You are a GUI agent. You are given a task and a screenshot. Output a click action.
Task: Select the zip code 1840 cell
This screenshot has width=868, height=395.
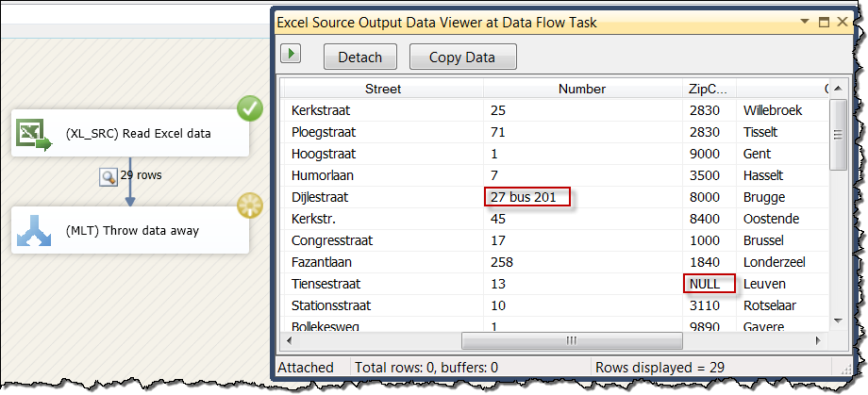pos(709,262)
